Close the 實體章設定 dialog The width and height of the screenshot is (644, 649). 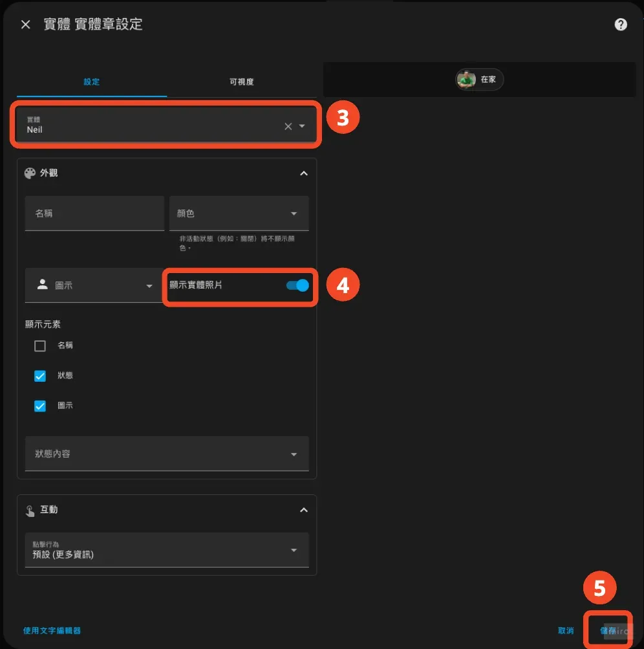[x=25, y=24]
